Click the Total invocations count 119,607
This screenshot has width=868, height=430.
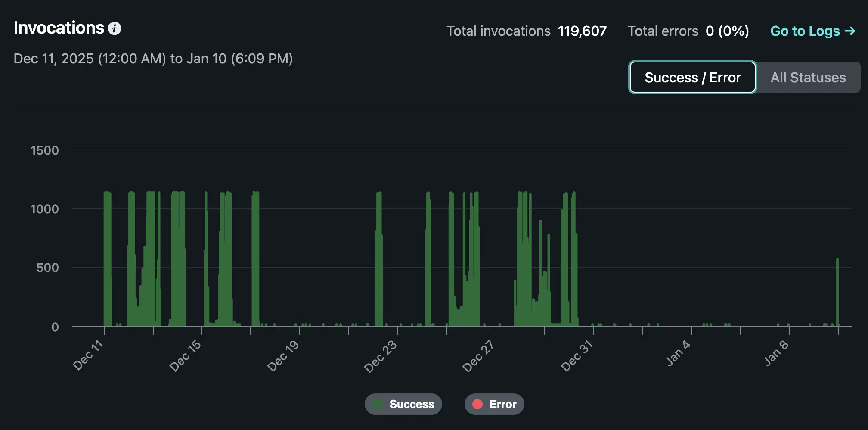point(583,31)
